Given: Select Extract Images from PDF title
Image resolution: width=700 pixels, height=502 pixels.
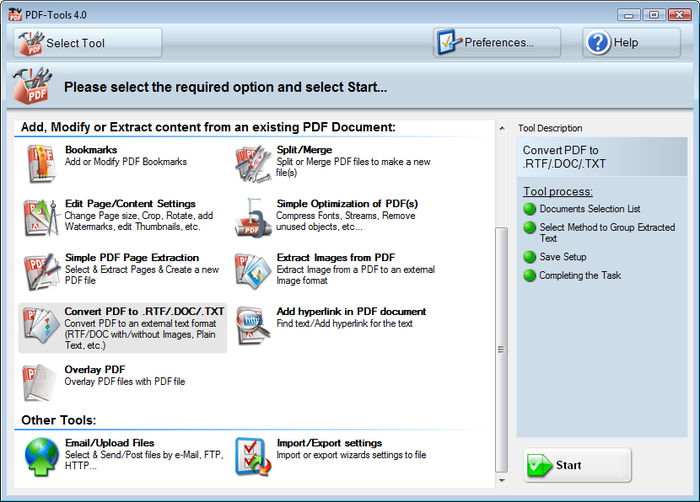Looking at the screenshot, I should (x=336, y=258).
